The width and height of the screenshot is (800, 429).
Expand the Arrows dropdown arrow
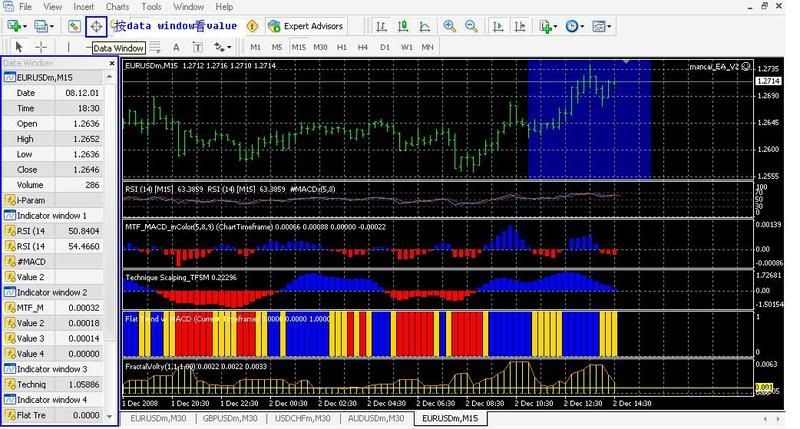click(x=229, y=47)
